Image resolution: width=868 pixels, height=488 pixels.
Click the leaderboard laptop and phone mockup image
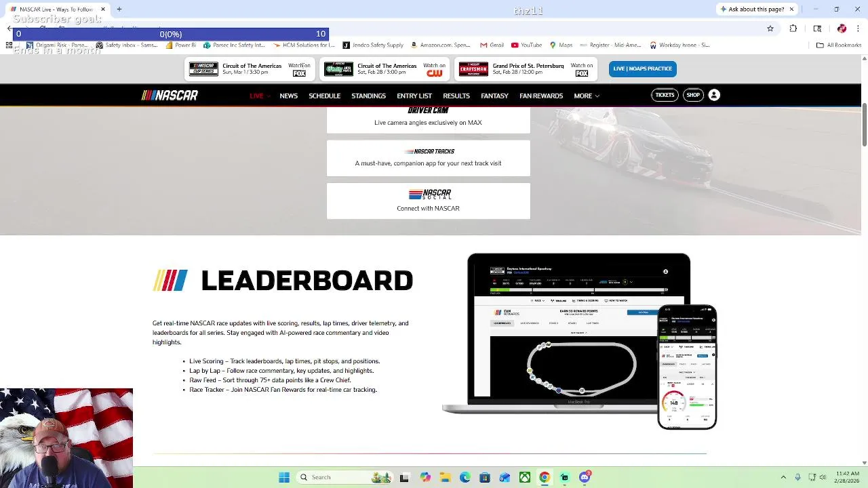579,341
